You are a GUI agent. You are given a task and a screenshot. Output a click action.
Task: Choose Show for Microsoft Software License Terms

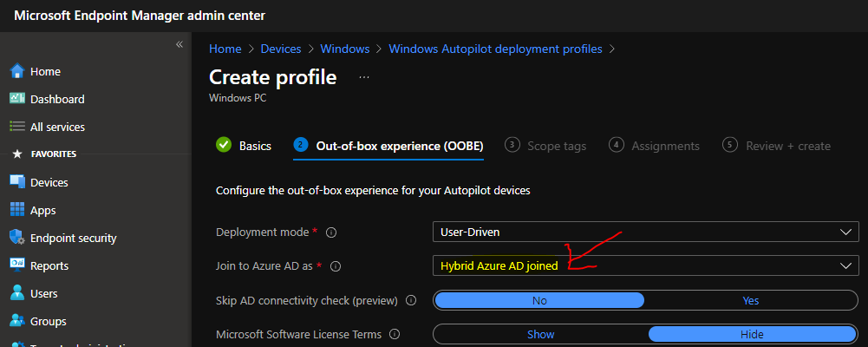(x=541, y=334)
